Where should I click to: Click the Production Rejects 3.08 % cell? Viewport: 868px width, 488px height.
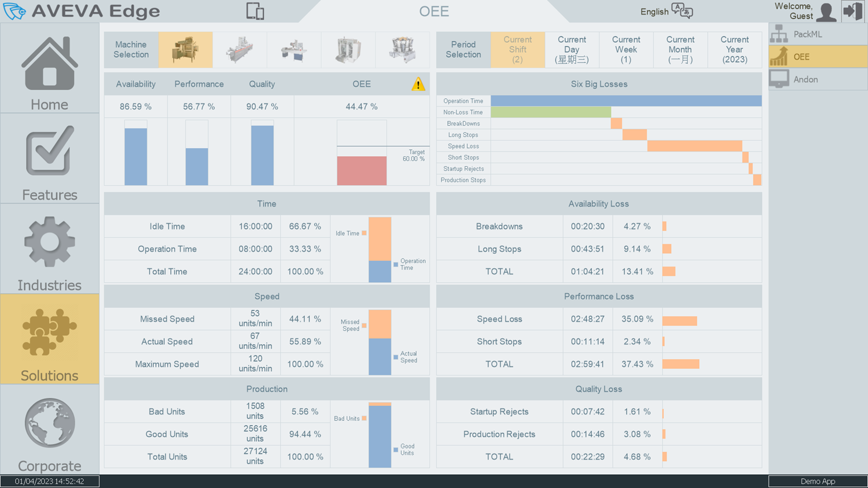point(637,434)
